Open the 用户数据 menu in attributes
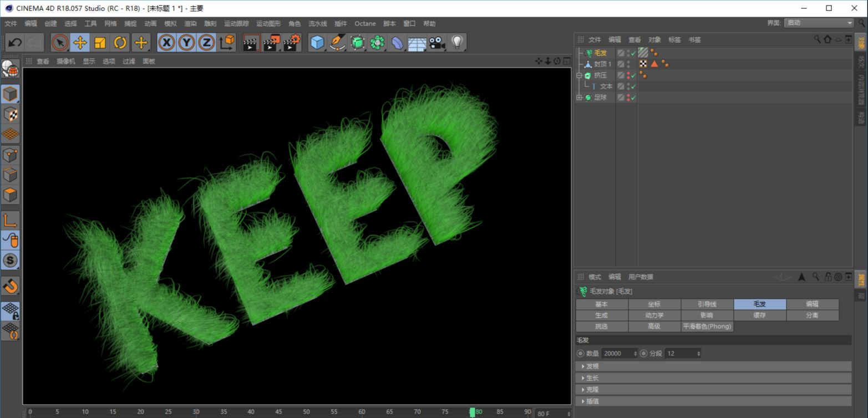This screenshot has height=418, width=868. click(x=641, y=277)
